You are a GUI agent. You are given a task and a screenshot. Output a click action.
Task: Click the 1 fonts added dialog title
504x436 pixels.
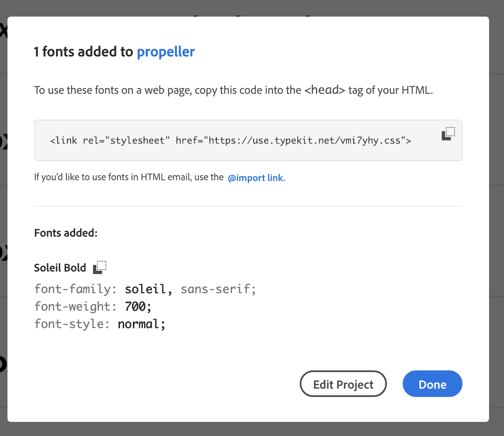point(114,51)
